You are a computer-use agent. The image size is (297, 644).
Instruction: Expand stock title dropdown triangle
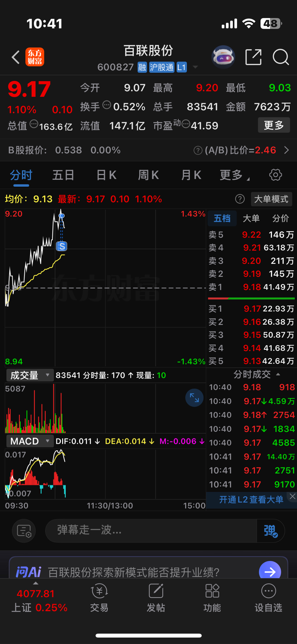coord(195,67)
